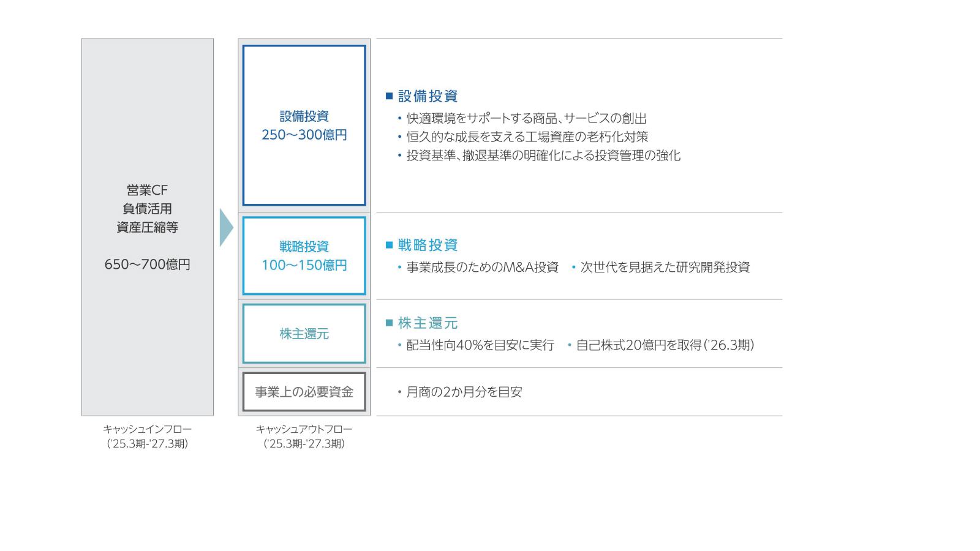Click the キャッシュインフロー caption label
The width and height of the screenshot is (980, 551).
[147, 429]
